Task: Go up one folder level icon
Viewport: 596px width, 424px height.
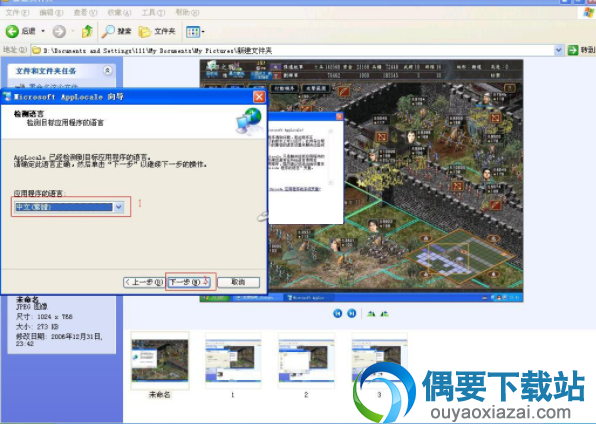Action: click(x=87, y=31)
